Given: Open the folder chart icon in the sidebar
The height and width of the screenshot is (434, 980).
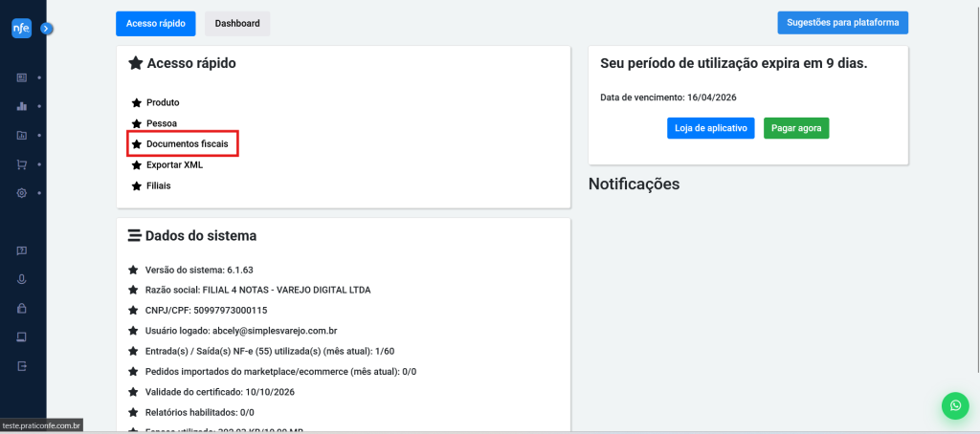Looking at the screenshot, I should click(21, 135).
